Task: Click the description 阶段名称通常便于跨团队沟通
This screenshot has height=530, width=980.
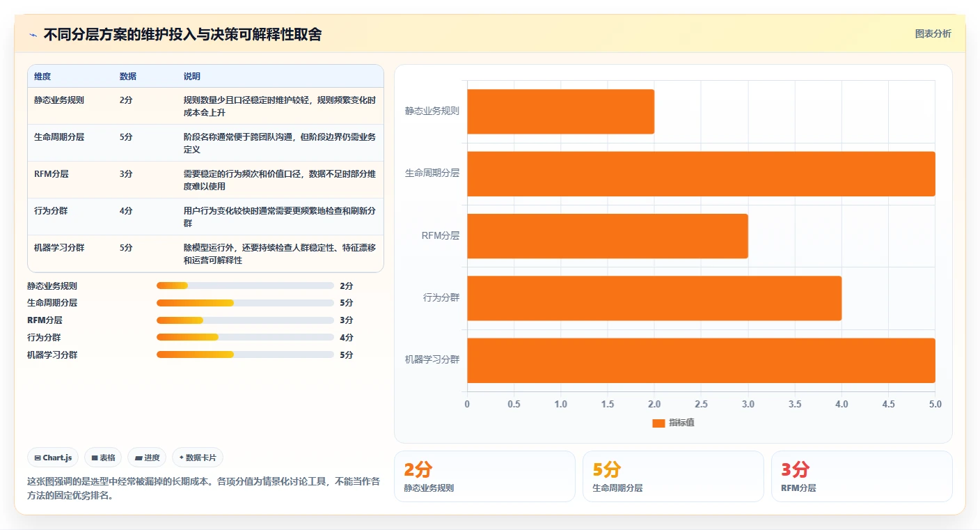Action: pos(280,143)
